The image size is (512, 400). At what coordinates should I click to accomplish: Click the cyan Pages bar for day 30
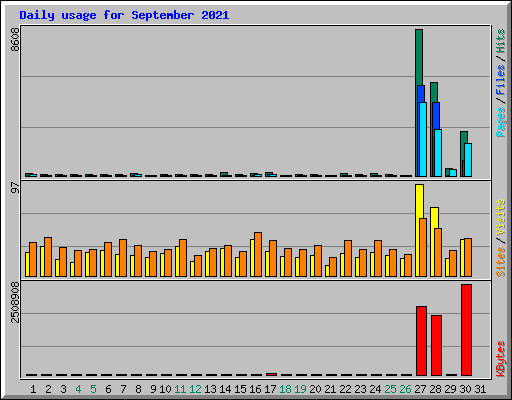point(468,160)
